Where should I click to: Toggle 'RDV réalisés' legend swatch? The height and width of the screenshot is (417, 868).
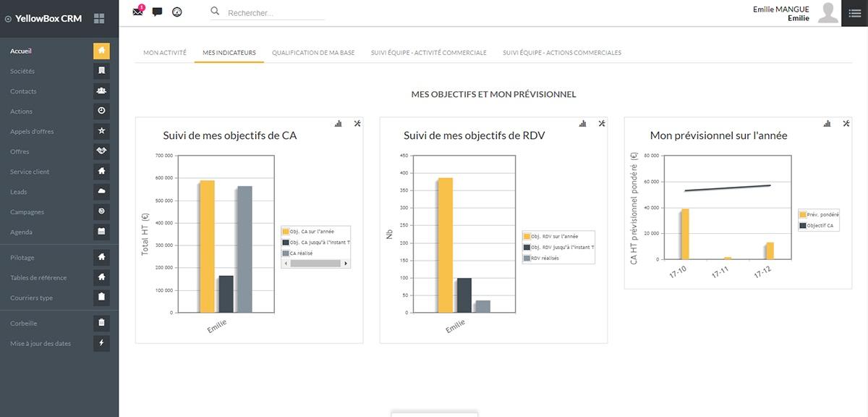tap(527, 258)
